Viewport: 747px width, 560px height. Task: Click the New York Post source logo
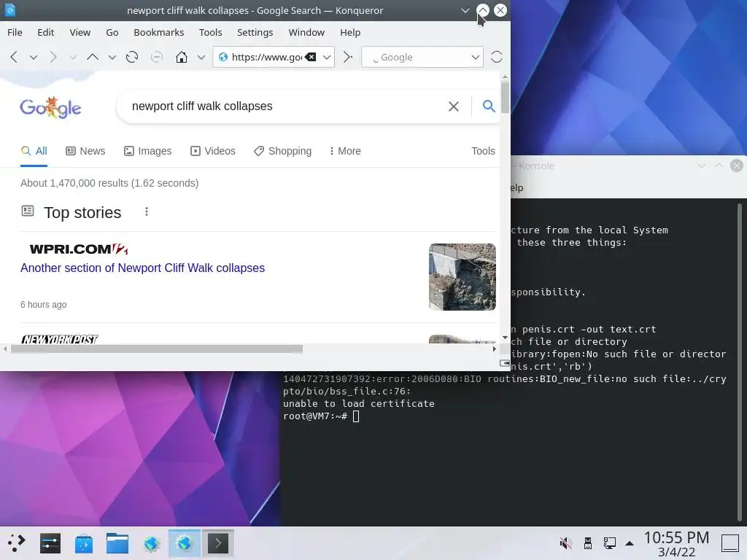coord(60,339)
